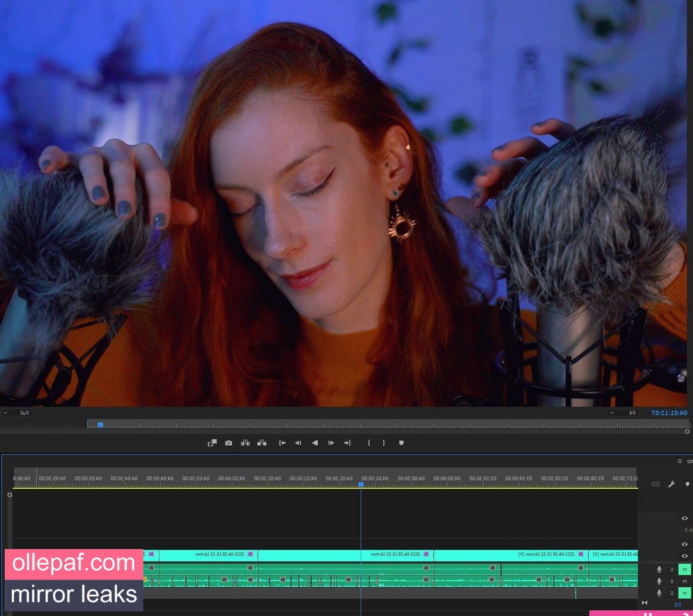Solo the first audio track
693x616 pixels.
coord(672,569)
